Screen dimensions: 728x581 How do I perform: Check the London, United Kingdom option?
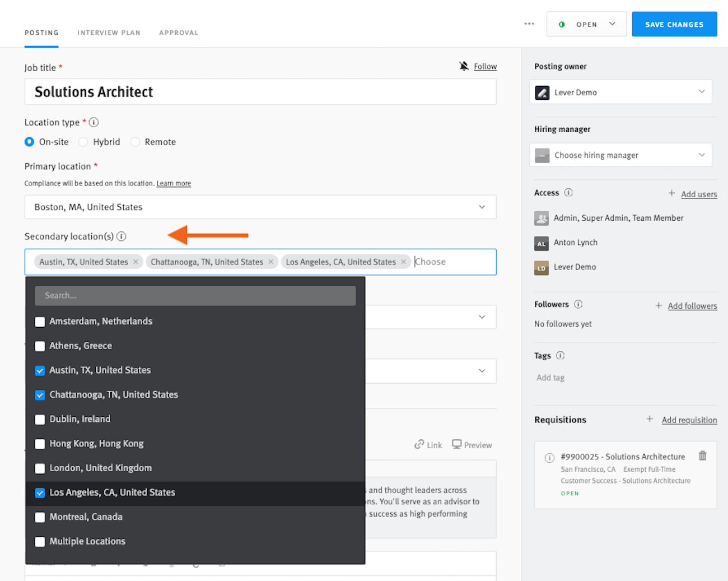[x=40, y=468]
